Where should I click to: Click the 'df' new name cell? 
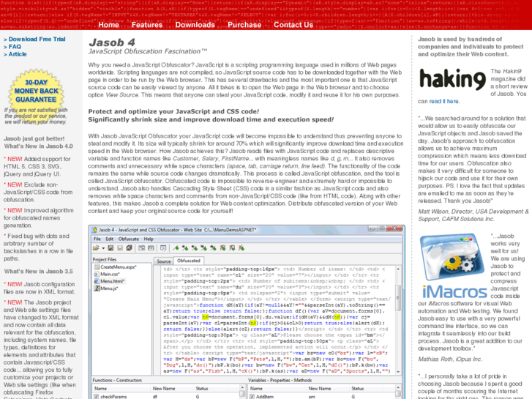pyautogui.click(x=154, y=397)
